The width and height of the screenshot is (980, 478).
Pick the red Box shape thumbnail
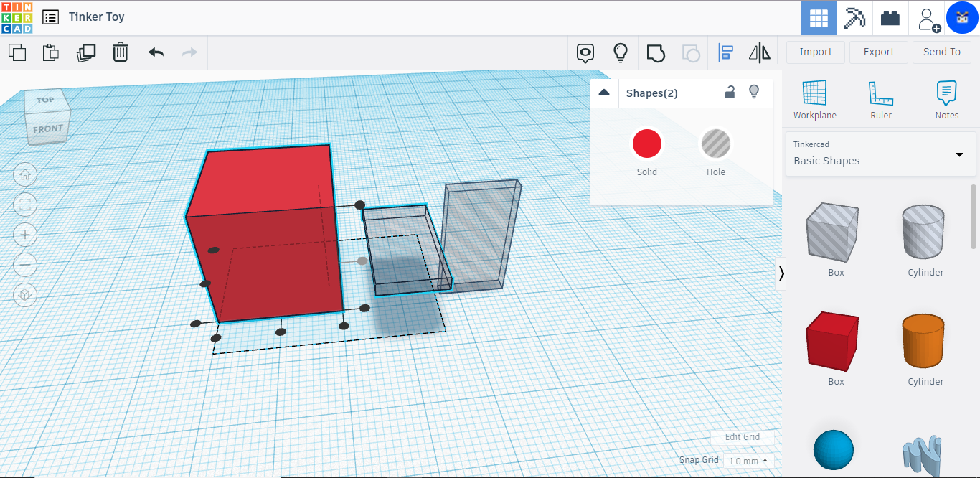tap(832, 341)
